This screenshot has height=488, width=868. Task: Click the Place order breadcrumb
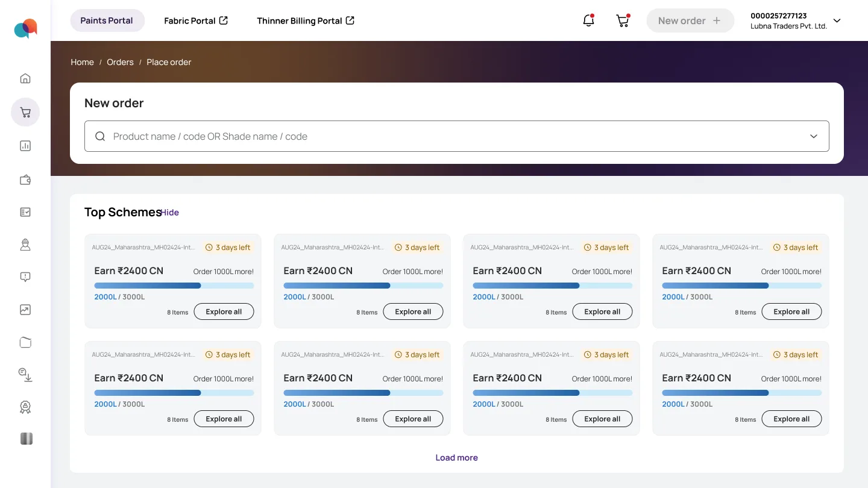coord(169,62)
